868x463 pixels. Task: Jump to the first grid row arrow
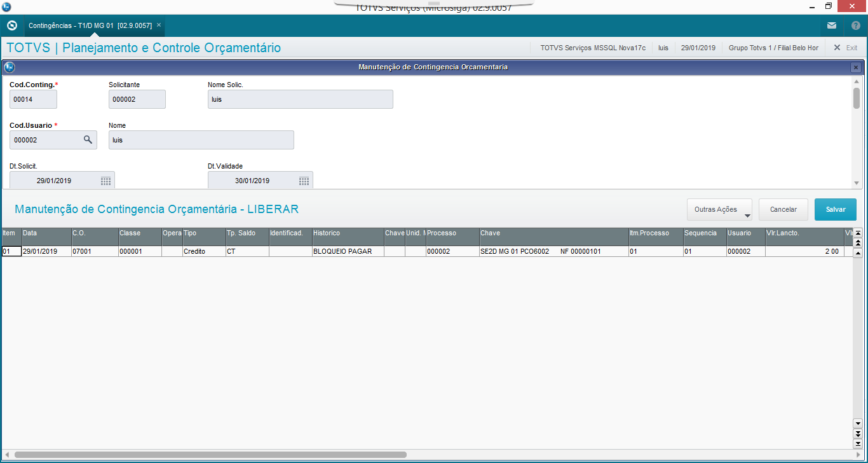[857, 233]
